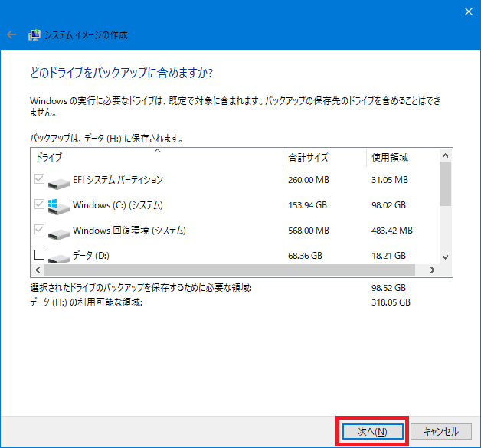Select the Windows (C:) (システム) row label

(118, 204)
